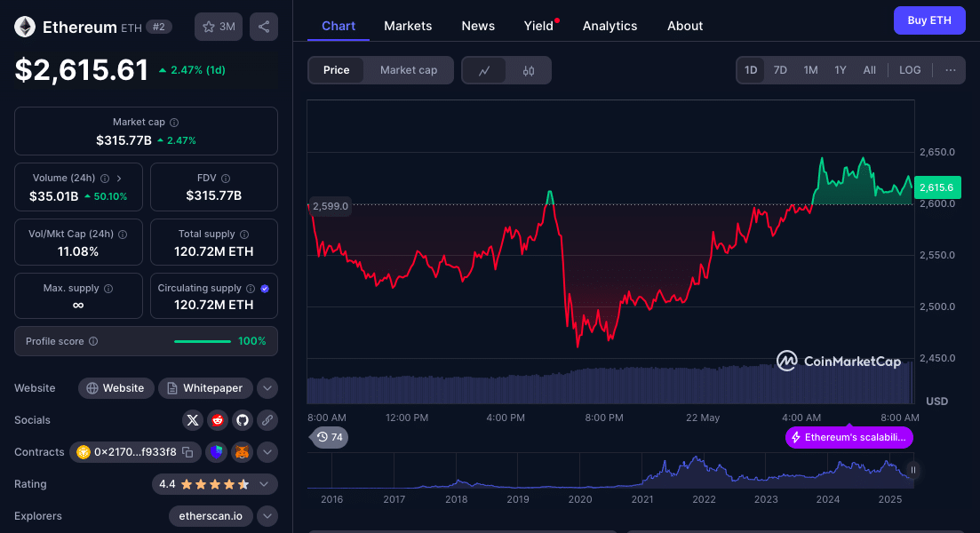Viewport: 980px width, 533px height.
Task: Open chart more options ellipsis
Action: point(951,70)
